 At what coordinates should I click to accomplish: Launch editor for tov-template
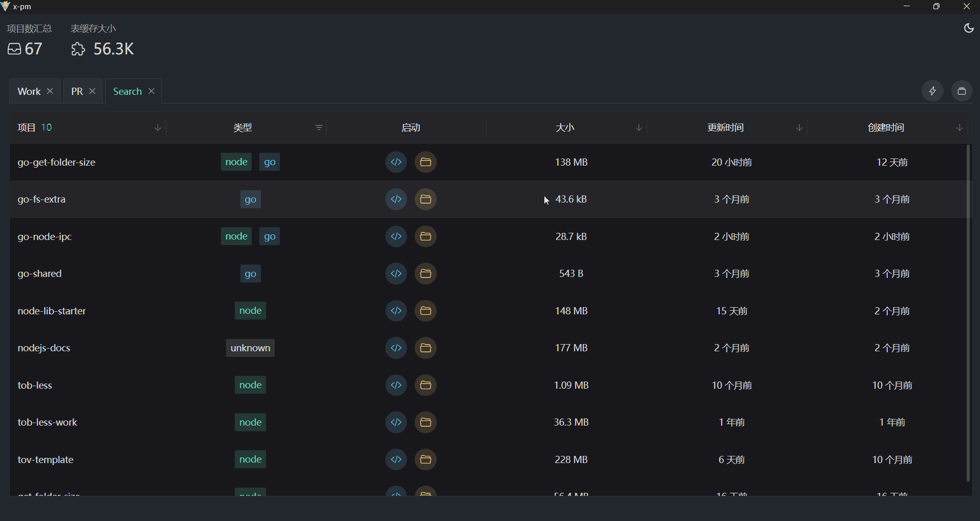pos(396,459)
